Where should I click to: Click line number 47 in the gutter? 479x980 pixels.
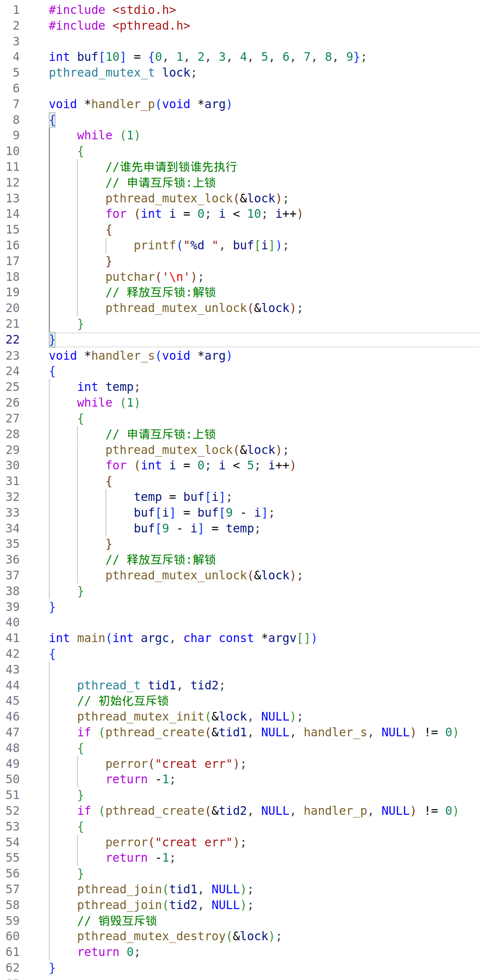pyautogui.click(x=12, y=732)
